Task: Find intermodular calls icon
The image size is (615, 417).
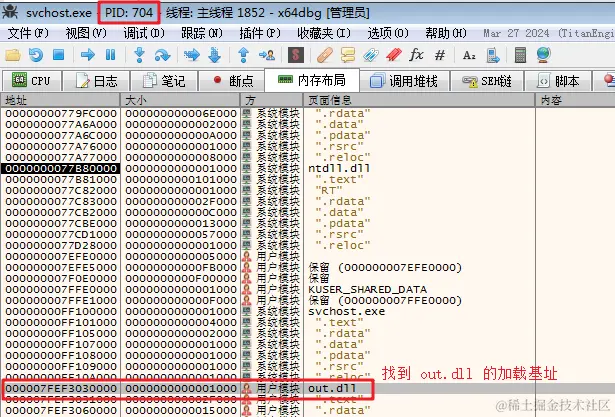Action: click(493, 55)
